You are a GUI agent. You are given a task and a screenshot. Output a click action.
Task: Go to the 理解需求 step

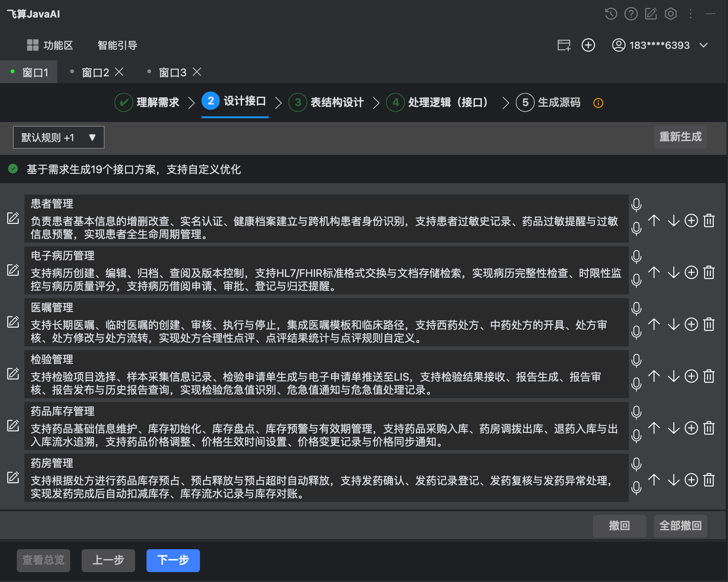click(147, 102)
